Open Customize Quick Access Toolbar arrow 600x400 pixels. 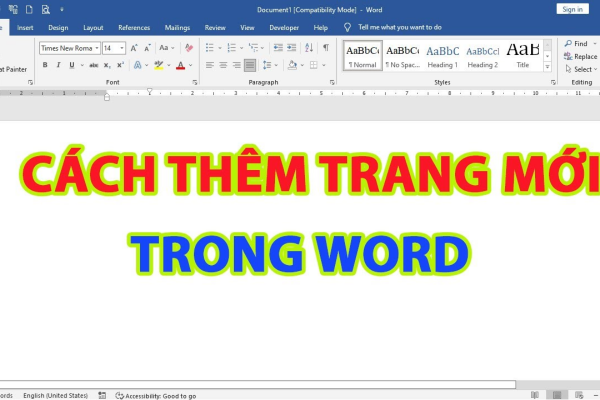pos(62,10)
